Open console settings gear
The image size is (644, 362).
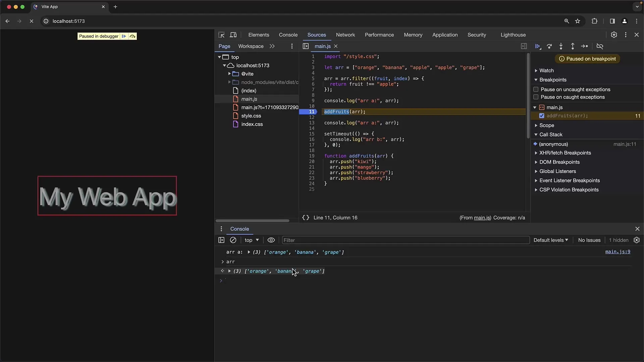click(637, 240)
